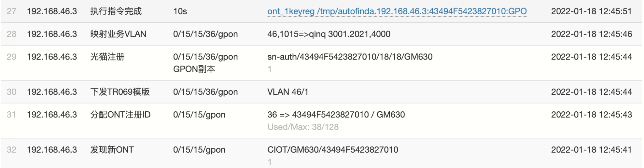Select the 下发TR069模版 entry
Screen dimensions: 644x168
coord(120,92)
